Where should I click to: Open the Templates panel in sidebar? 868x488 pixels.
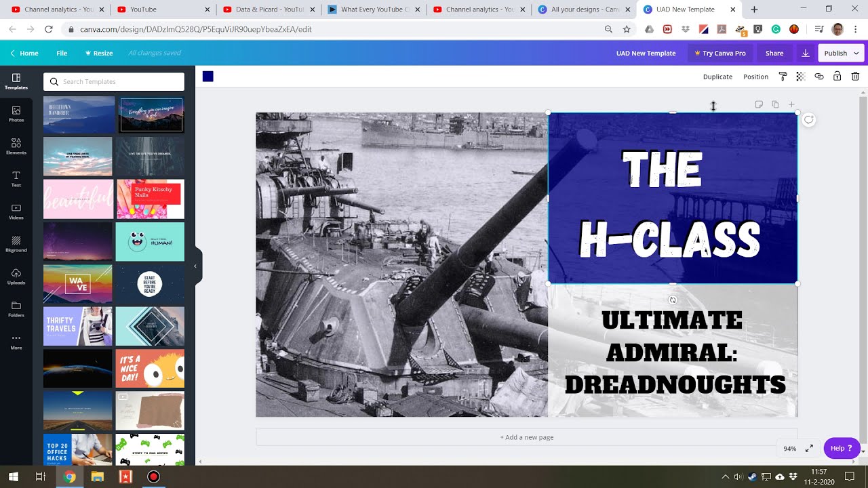(16, 81)
